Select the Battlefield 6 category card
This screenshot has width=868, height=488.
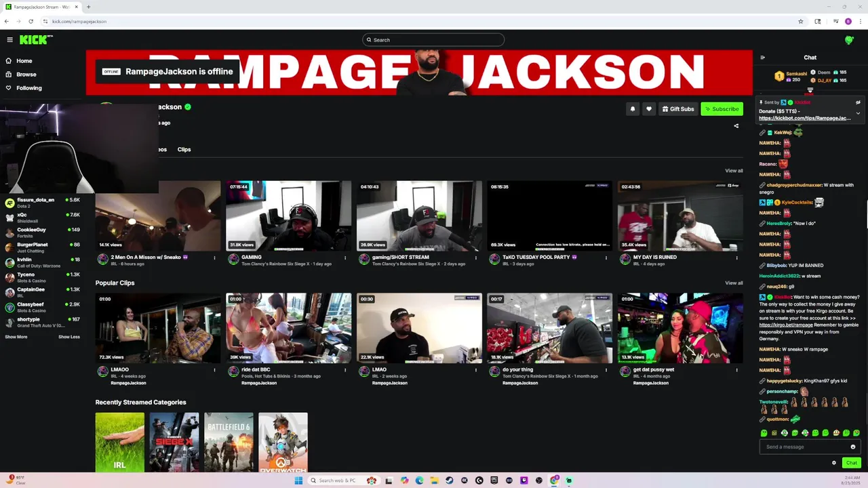(x=229, y=443)
